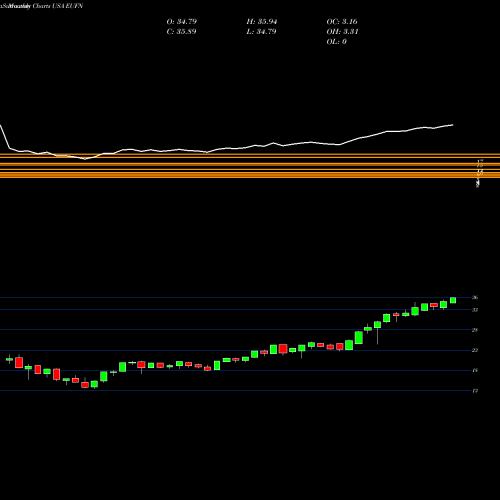This screenshot has height=500, width=500.
Task: Click the 'O: 34.79' open value
Action: pyautogui.click(x=182, y=22)
